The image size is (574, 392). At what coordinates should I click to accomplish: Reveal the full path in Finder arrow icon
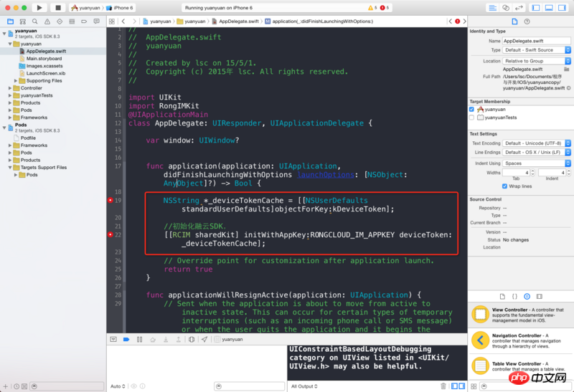(x=568, y=88)
